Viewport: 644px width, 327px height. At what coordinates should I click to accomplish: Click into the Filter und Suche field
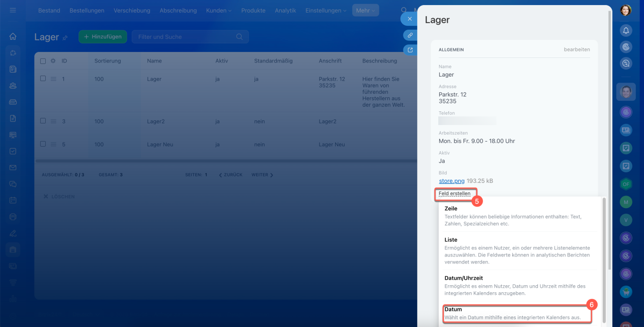[x=184, y=37]
